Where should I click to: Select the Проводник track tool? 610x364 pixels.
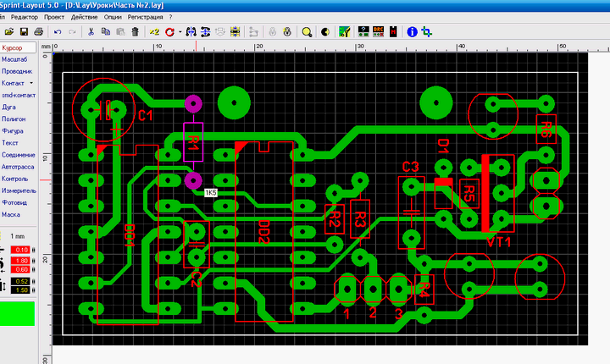[17, 72]
